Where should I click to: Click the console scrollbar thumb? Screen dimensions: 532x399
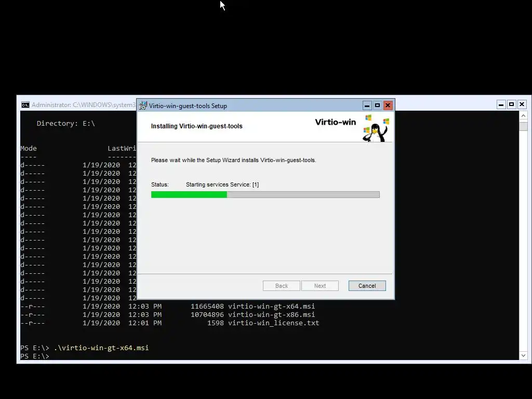(523, 126)
